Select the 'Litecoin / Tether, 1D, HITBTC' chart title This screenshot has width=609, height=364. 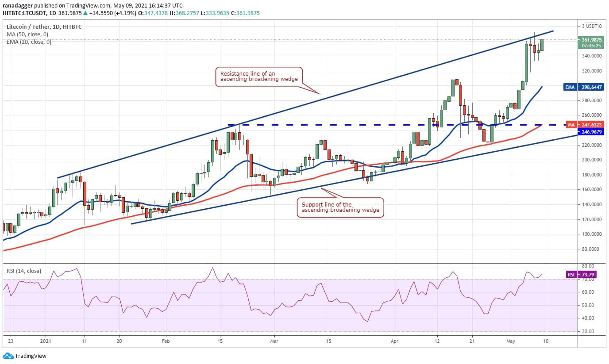[x=44, y=27]
